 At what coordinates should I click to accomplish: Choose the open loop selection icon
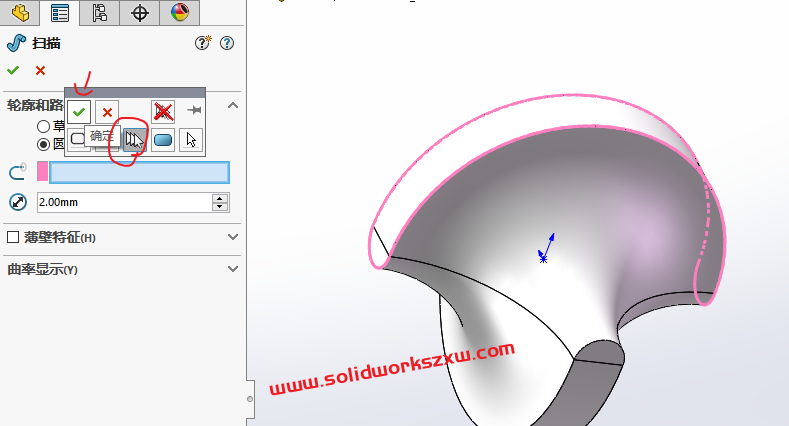pos(77,138)
